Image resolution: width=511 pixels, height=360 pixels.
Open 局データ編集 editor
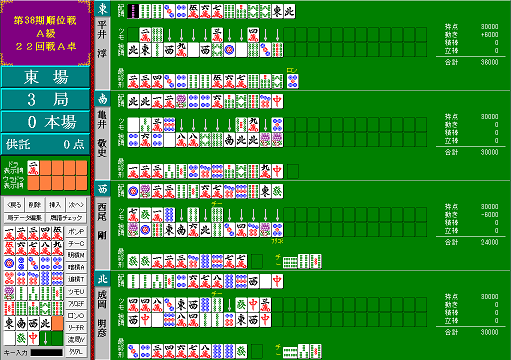pos(24,218)
